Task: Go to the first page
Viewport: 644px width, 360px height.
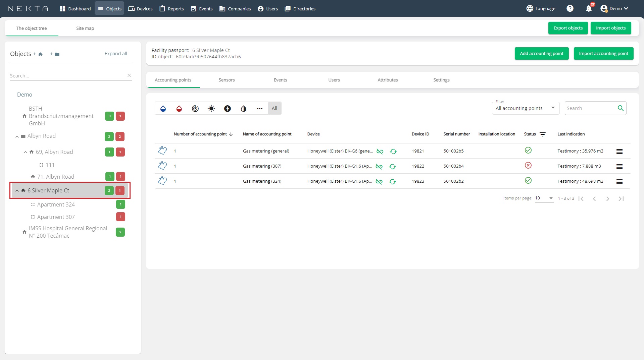Action: pos(581,199)
